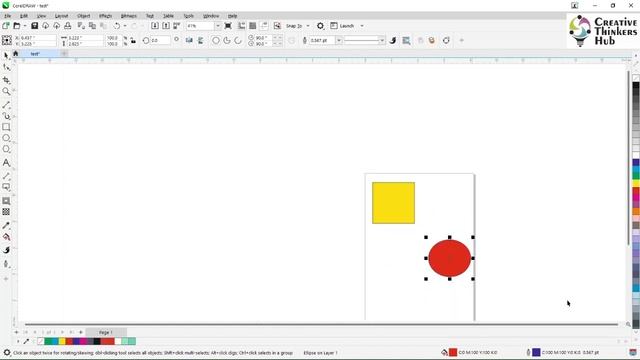This screenshot has width=640, height=360.
Task: Click the Convert to Curves icon
Action: tap(446, 40)
